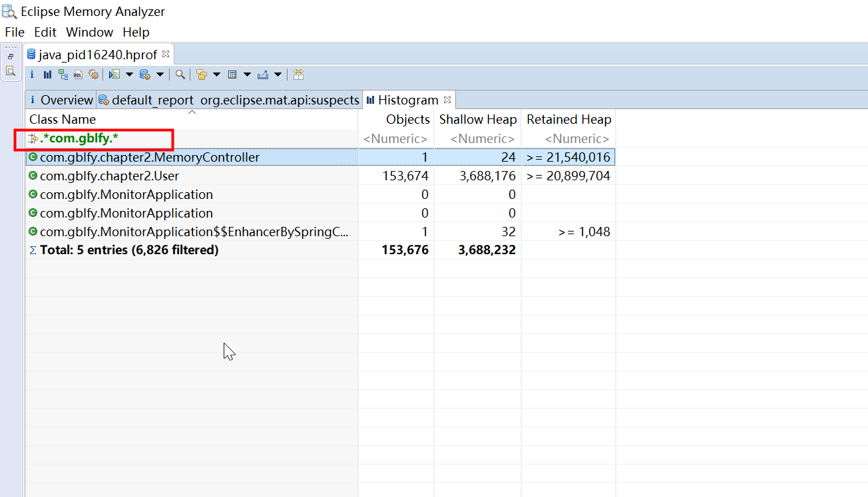Click the calculate retained size icon
Screen dimensions: 868x497
(232, 75)
